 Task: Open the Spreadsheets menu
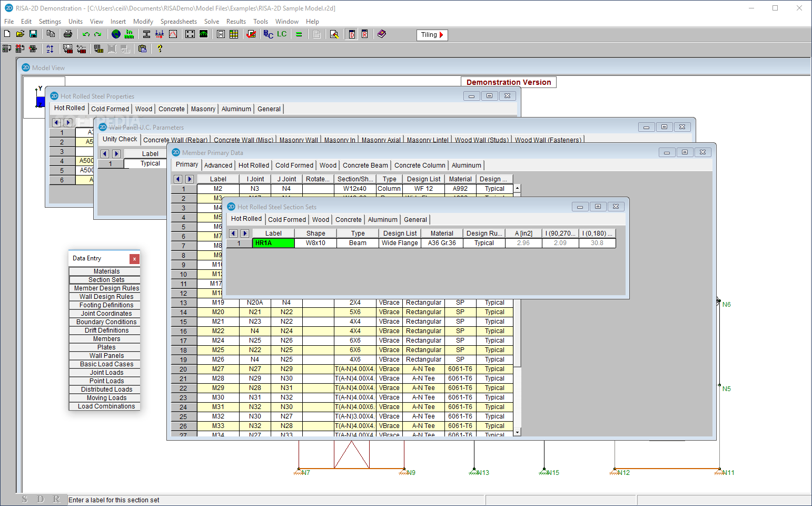click(179, 22)
